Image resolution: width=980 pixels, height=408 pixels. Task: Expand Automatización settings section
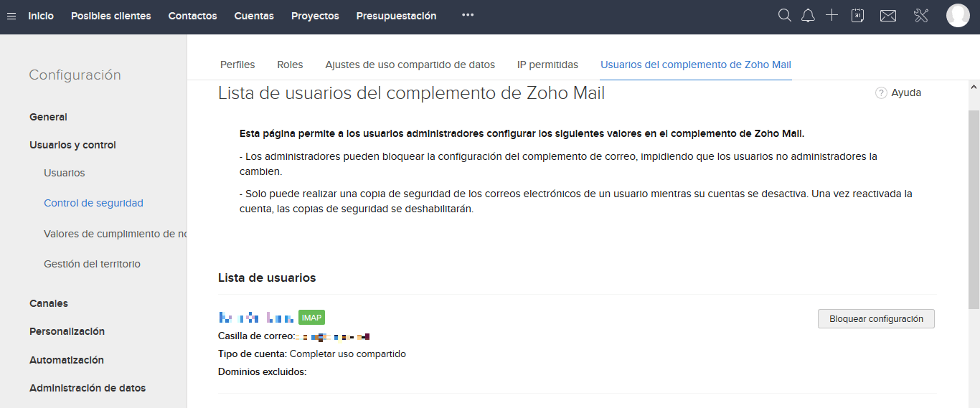point(67,360)
